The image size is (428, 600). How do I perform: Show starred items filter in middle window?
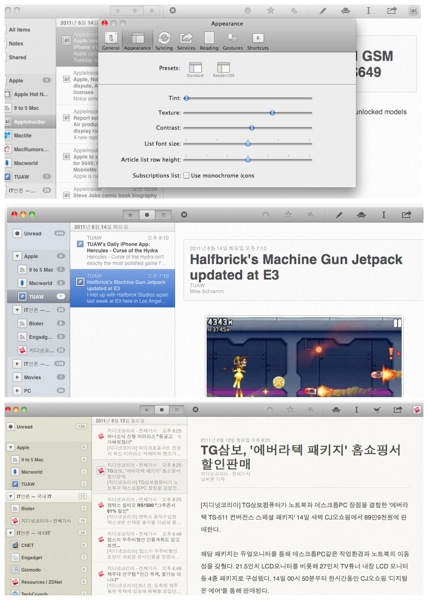130,215
